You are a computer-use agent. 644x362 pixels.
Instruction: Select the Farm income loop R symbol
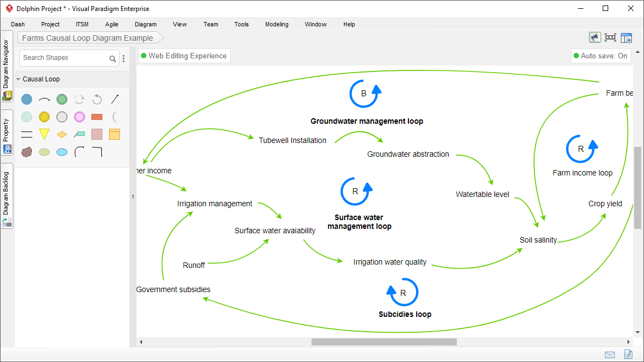pos(582,149)
